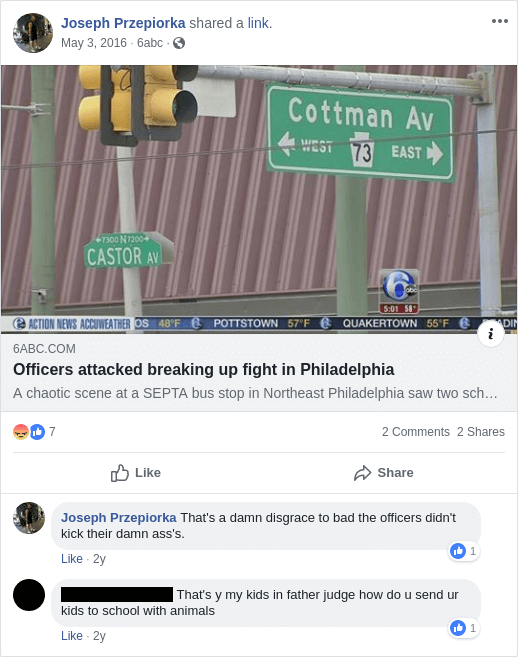Image resolution: width=518 pixels, height=657 pixels.
Task: Click the info 'i' icon on article
Action: point(491,334)
